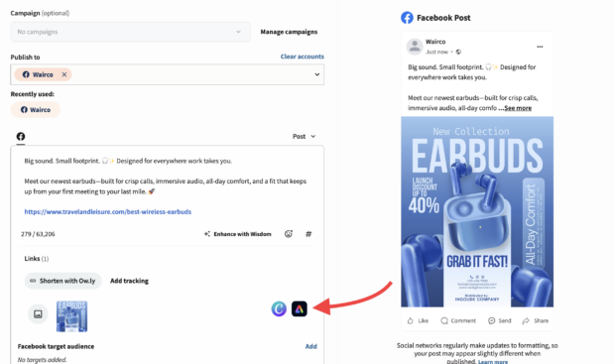Add hashtag suggestions with the # icon
This screenshot has height=364, width=615.
tap(308, 234)
